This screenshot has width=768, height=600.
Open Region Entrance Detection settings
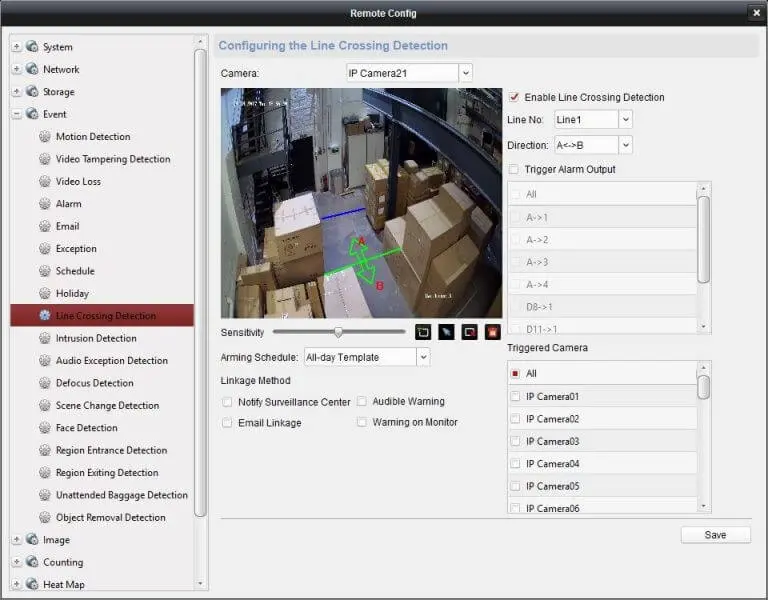pos(111,451)
